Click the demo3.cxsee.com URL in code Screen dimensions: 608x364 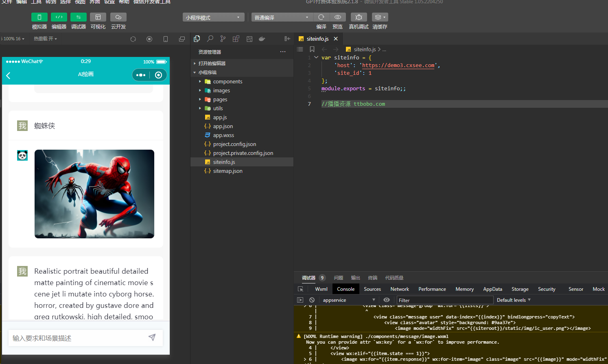coord(398,65)
